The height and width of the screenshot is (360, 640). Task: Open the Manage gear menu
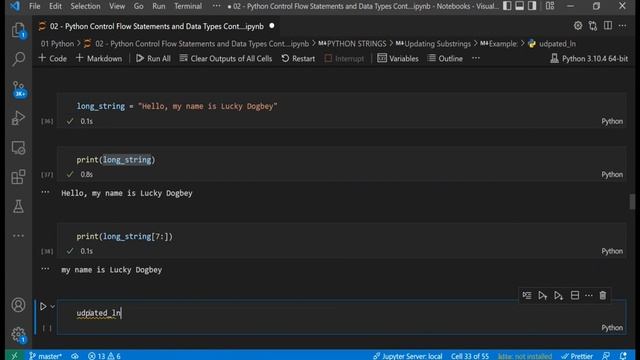[x=18, y=335]
